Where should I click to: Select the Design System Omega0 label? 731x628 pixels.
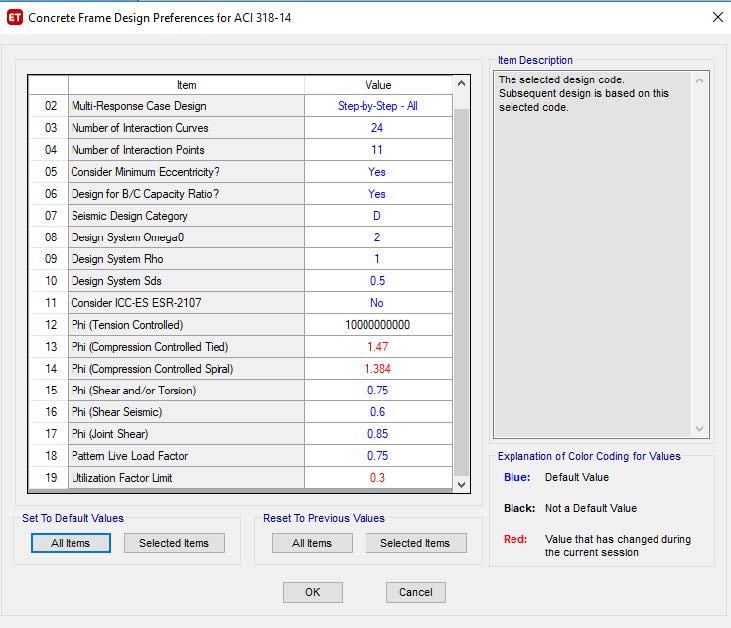tap(186, 237)
